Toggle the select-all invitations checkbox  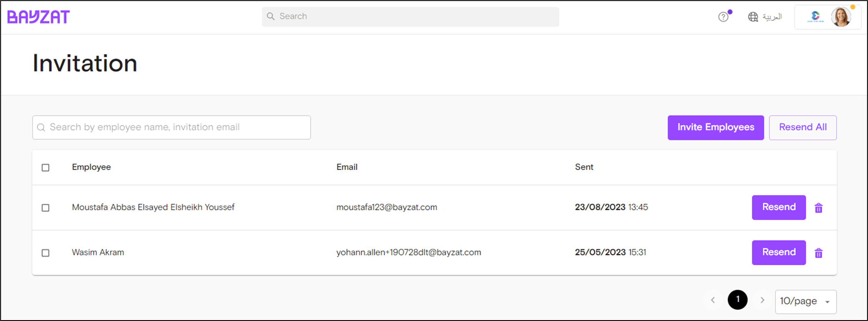coord(45,168)
